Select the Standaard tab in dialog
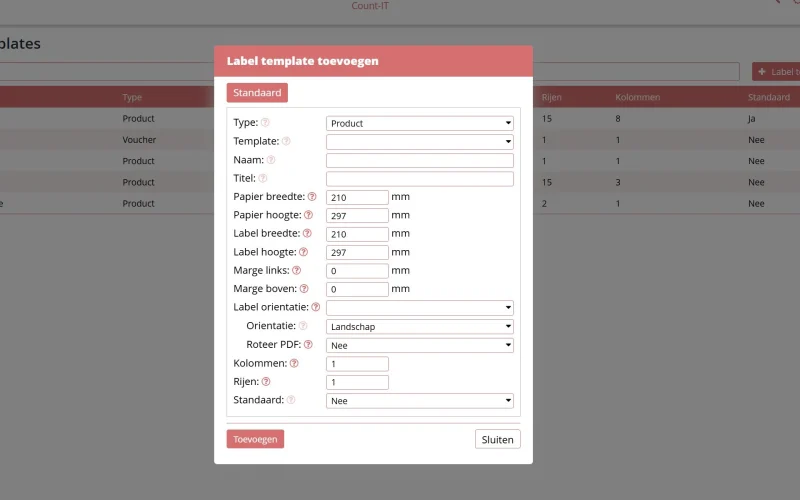Screen dimensions: 800x500 [257, 93]
